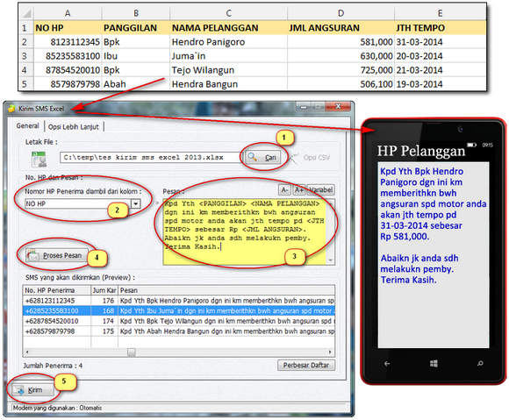This screenshot has width=509, height=420.
Task: Tap the phone Windows home button
Action: click(434, 364)
